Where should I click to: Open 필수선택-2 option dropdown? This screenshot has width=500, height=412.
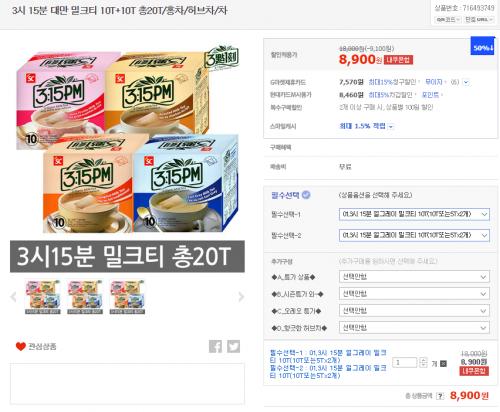point(414,235)
